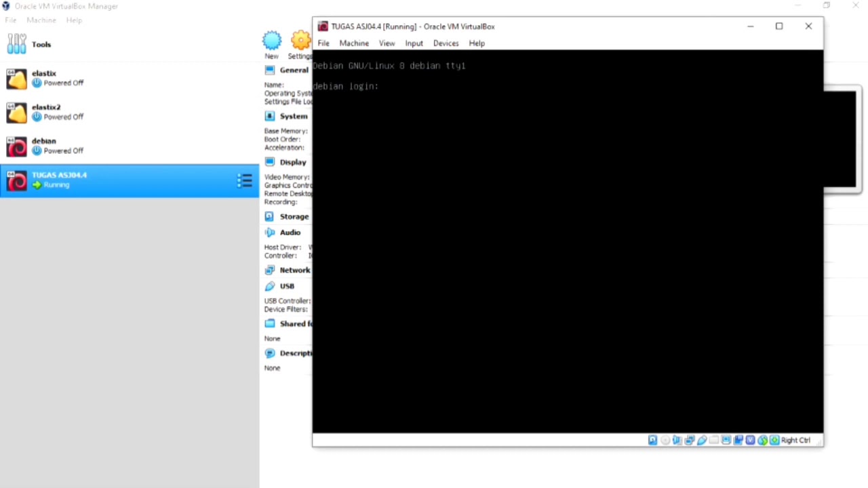Click the Audio section speaker icon
The image size is (868, 488).
pos(270,232)
